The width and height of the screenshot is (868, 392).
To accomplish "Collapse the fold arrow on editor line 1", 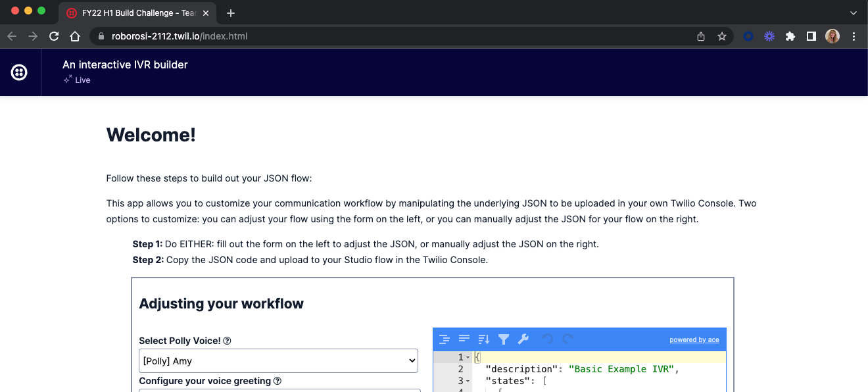I will coord(468,357).
